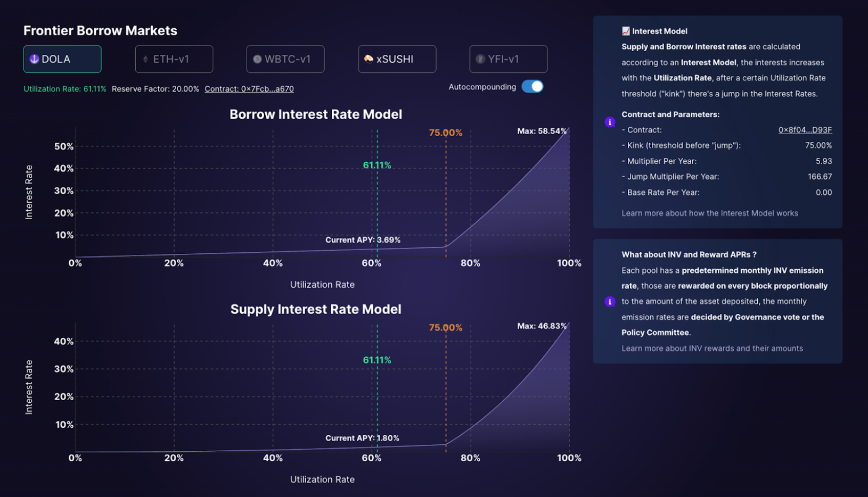Screen dimensions: 868x497
Task: Click the WBTC coin icon
Action: point(257,59)
